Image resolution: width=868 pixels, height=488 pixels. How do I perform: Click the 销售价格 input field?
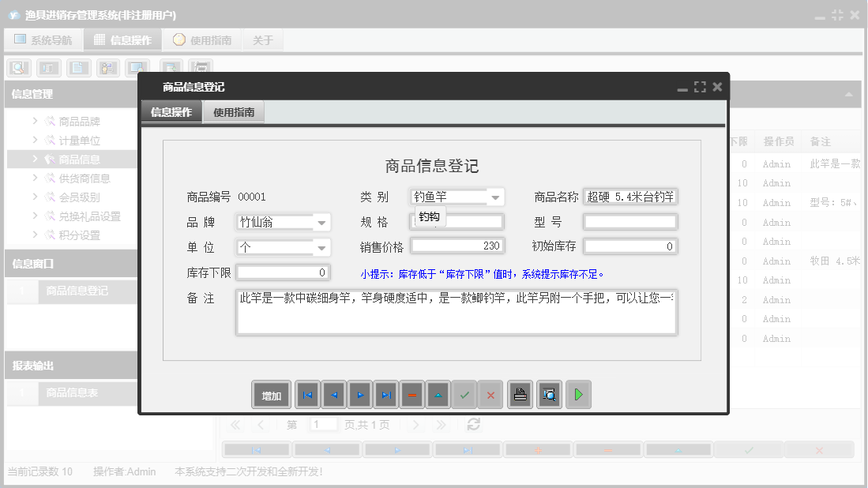pyautogui.click(x=457, y=246)
